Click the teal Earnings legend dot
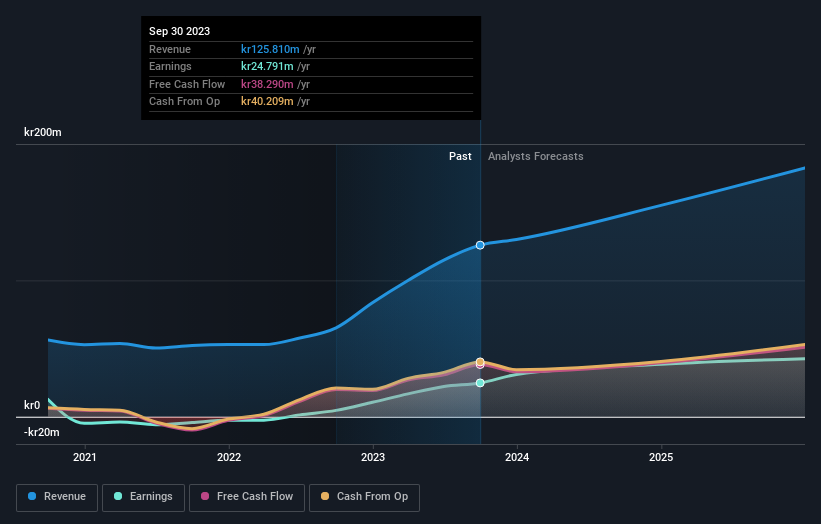The width and height of the screenshot is (821, 524). tap(118, 496)
